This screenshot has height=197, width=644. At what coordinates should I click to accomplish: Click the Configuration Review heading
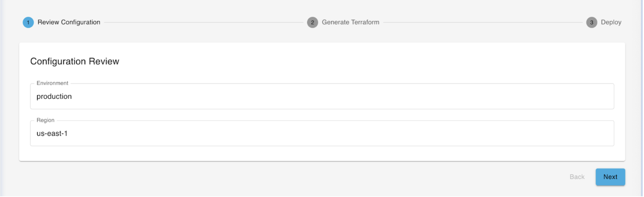[x=75, y=61]
